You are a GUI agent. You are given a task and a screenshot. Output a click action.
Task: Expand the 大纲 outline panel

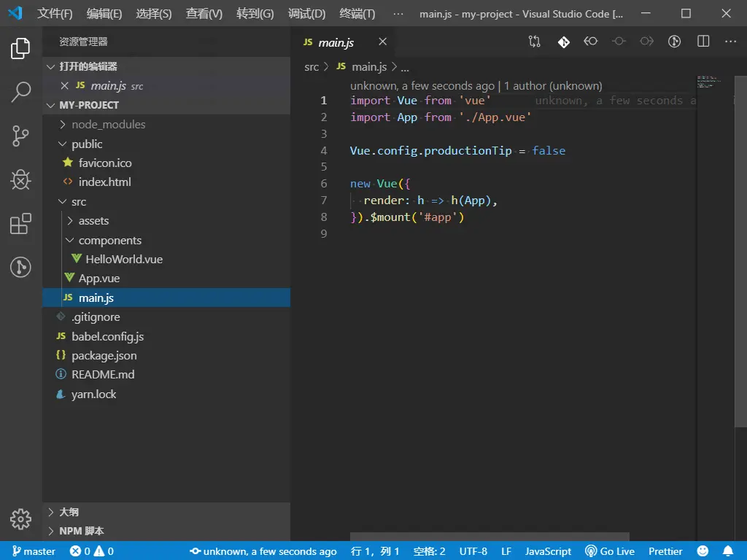(166, 512)
